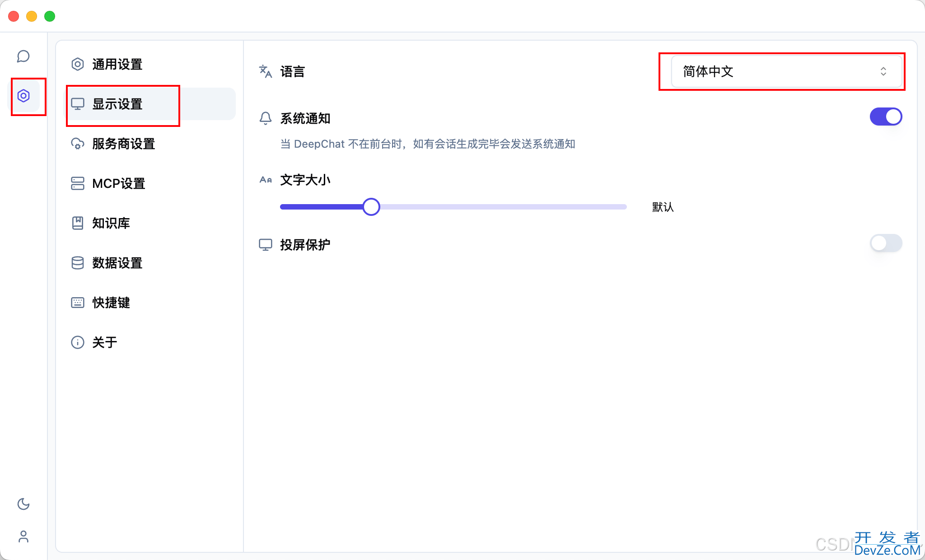This screenshot has width=925, height=560.
Task: Click the 服务商设置 cloud gear icon
Action: pyautogui.click(x=78, y=144)
